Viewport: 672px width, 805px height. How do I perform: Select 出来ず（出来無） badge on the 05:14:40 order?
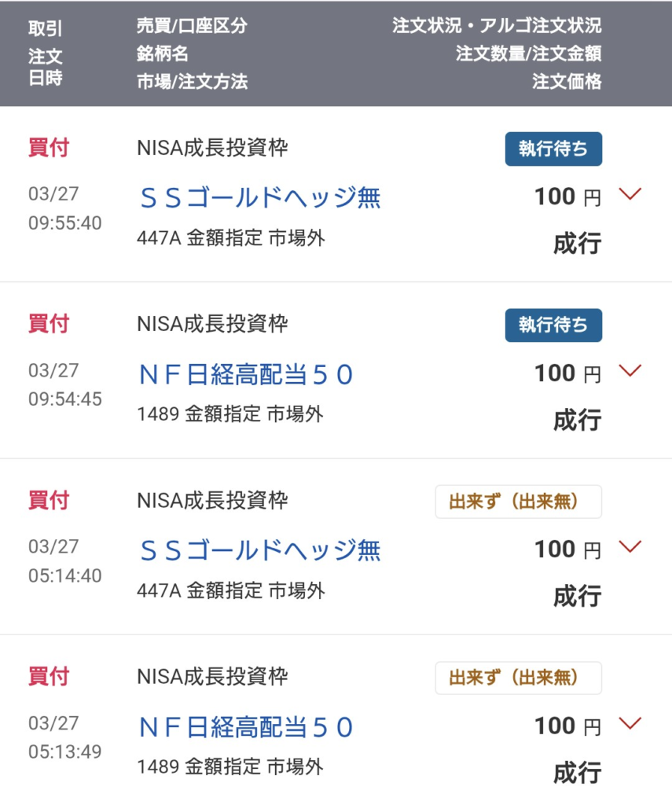point(519,502)
